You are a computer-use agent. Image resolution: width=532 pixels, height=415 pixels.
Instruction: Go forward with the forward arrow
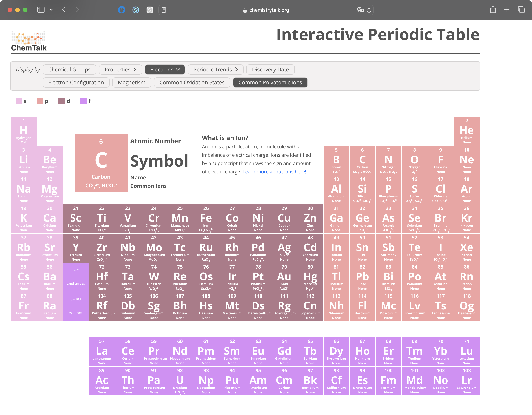[x=78, y=10]
